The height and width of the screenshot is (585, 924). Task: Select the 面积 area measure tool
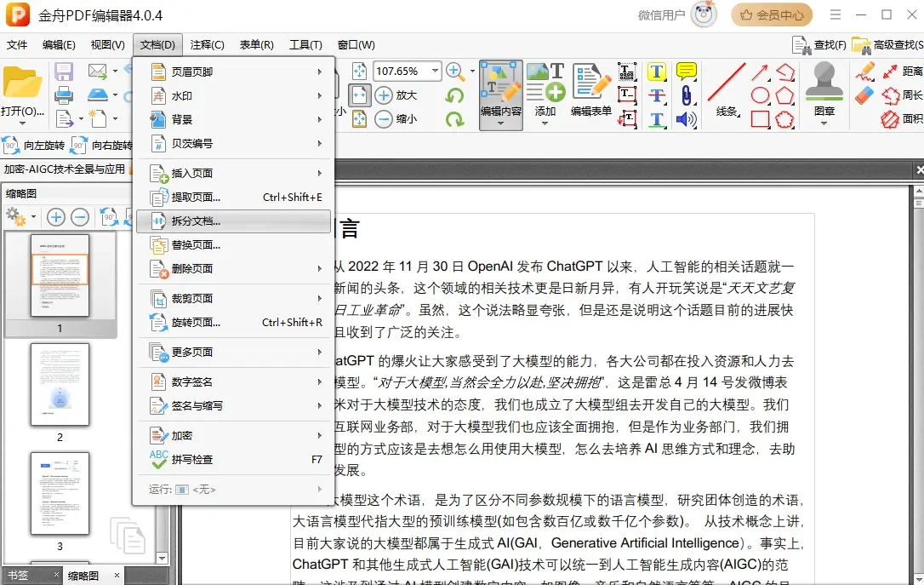point(902,119)
